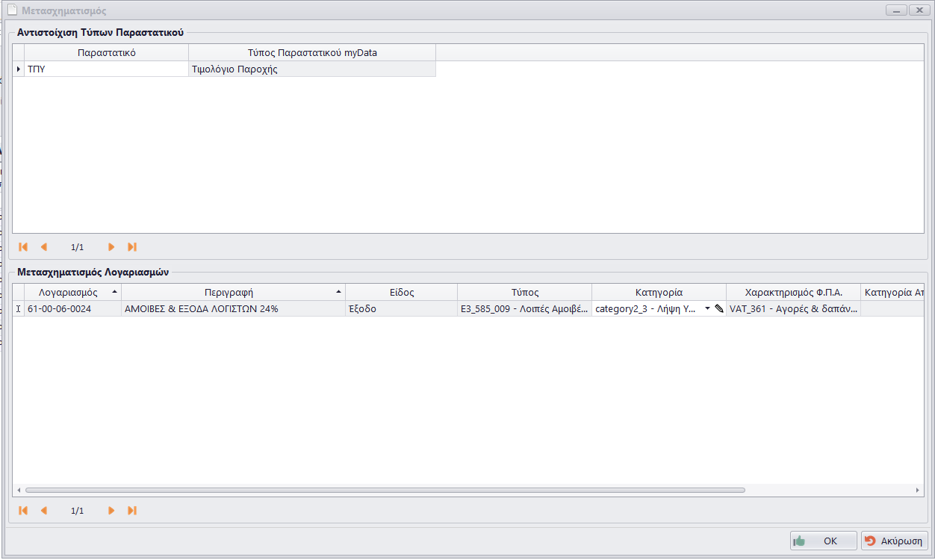Screen dimensions: 935x560
Task: Go to next page in upper document-type grid
Action: pyautogui.click(x=111, y=247)
